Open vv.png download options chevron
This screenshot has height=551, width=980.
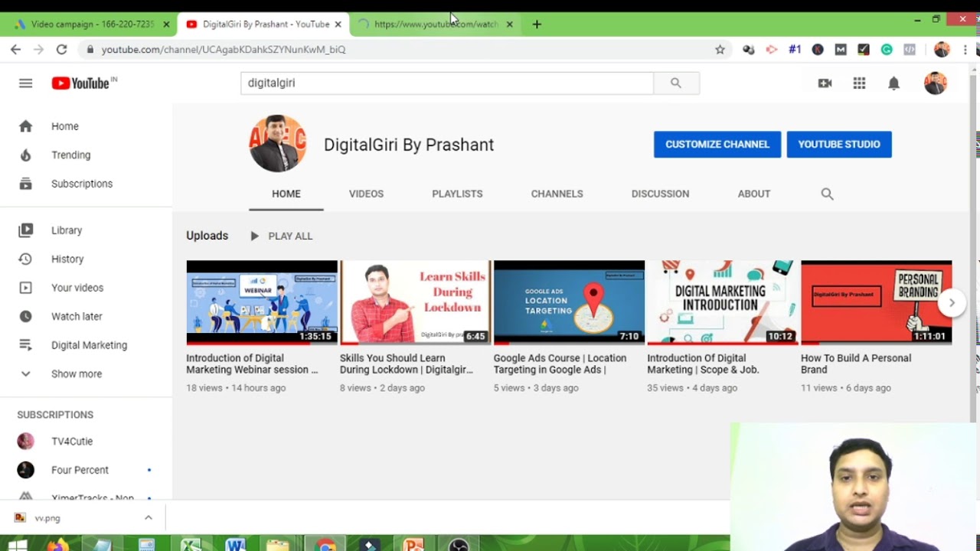149,518
